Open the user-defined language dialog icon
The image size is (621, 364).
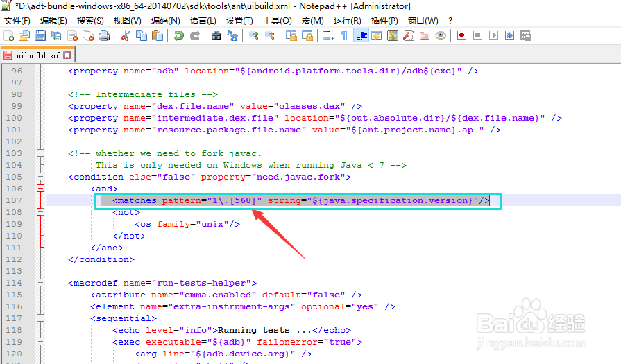point(377,35)
